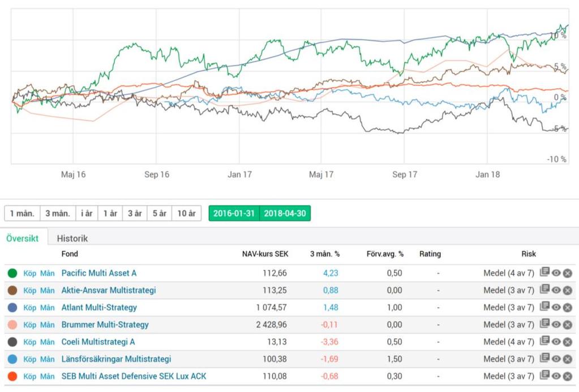Image resolution: width=579 pixels, height=392 pixels.
Task: Click Mån for Pacific Multi Asset A
Action: (x=48, y=274)
